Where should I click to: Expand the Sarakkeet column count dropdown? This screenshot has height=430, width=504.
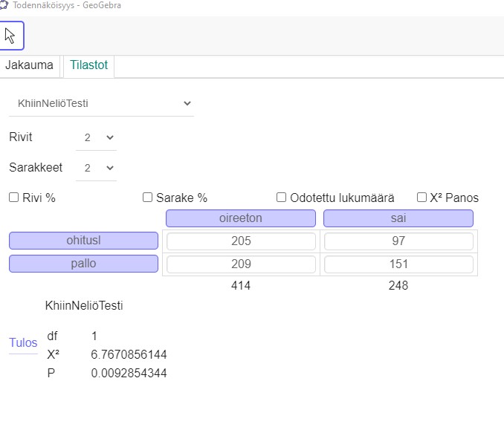click(97, 168)
